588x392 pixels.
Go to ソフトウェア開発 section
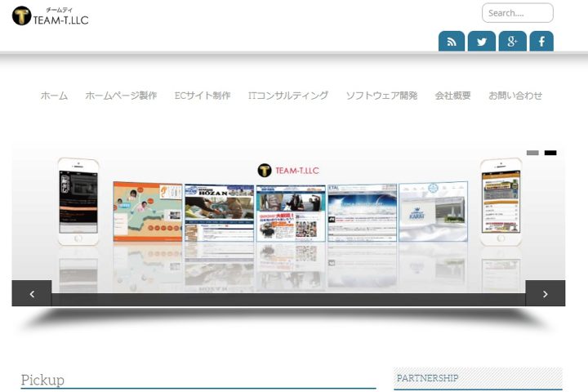[x=381, y=96]
